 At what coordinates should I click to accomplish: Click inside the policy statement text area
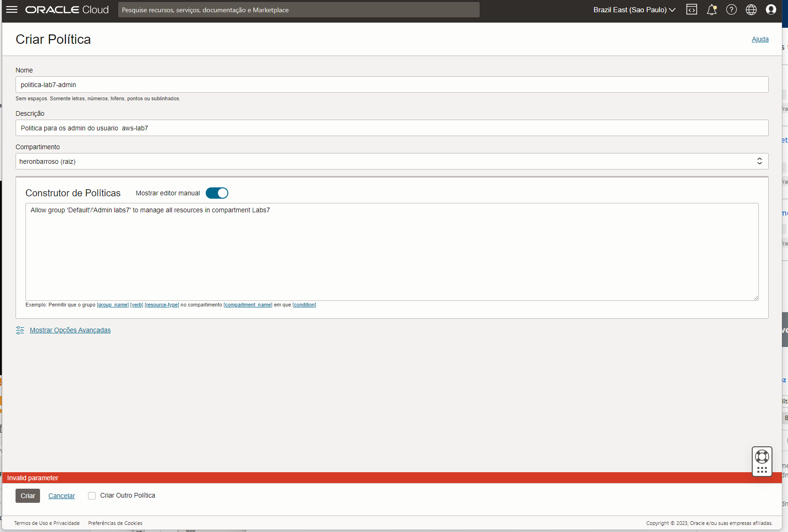tap(392, 252)
